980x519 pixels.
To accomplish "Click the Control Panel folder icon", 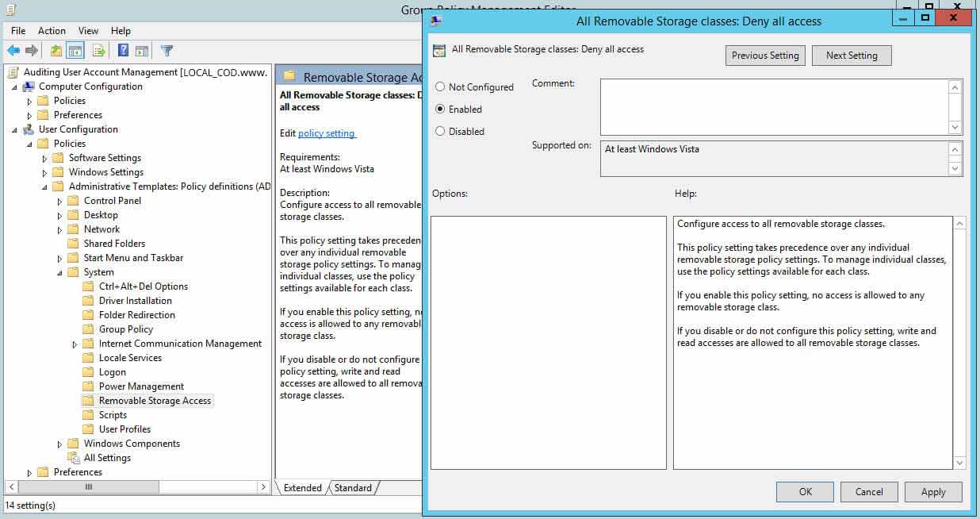I will point(74,201).
